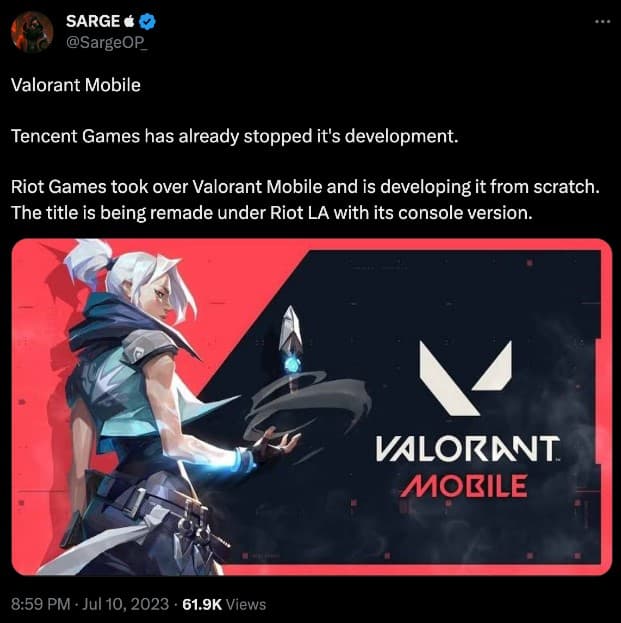621x623 pixels.
Task: Click the 'Valorant Mobile' tweet heading text
Action: [76, 85]
